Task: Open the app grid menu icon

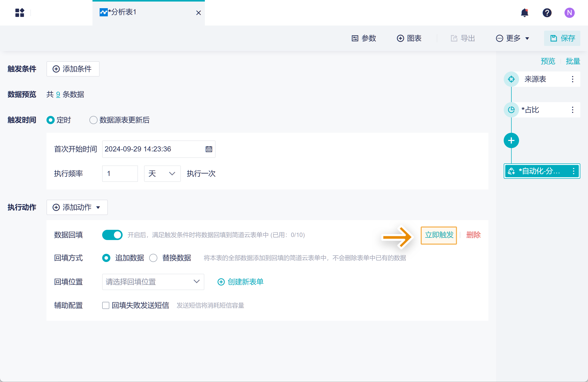Action: [x=20, y=13]
